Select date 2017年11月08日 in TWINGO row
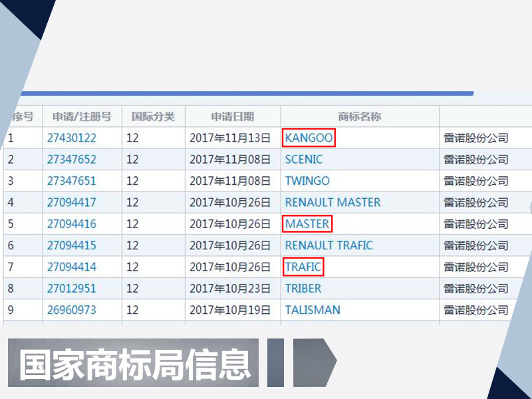This screenshot has width=532, height=399. tap(230, 181)
